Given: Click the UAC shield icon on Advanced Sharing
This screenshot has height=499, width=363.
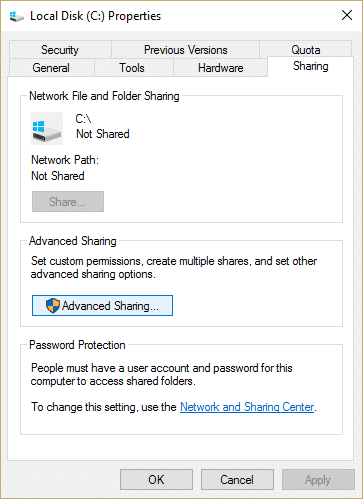Looking at the screenshot, I should coord(53,305).
